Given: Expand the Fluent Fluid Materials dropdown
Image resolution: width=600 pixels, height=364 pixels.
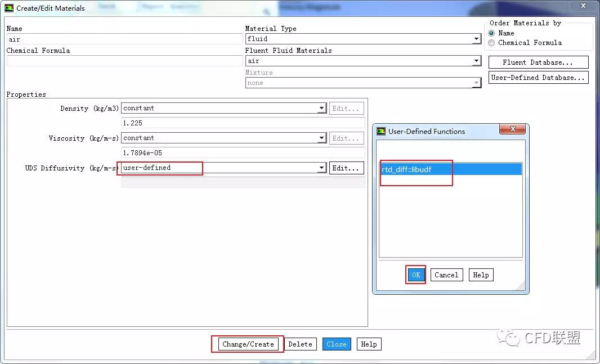Looking at the screenshot, I should [x=476, y=61].
